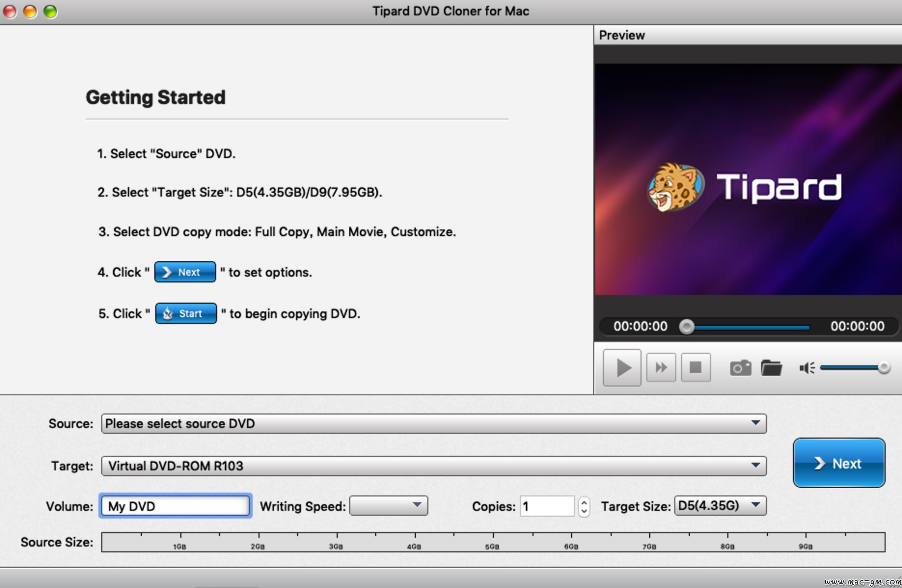This screenshot has width=902, height=588.
Task: Minimize the window with the yellow button
Action: 30,11
